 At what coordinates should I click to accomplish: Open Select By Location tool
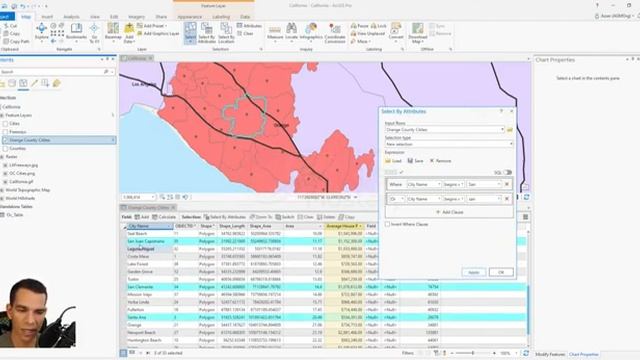tap(226, 33)
